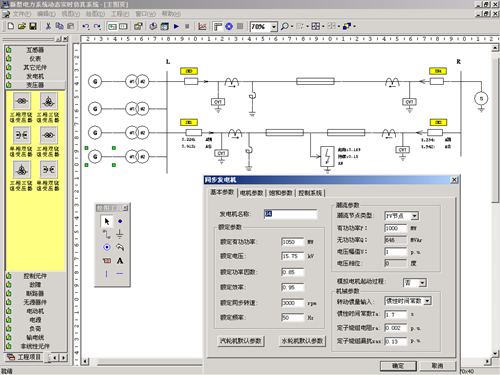Select the bottom generator G symbol on canvas
The height and width of the screenshot is (375, 500).
pyautogui.click(x=95, y=157)
